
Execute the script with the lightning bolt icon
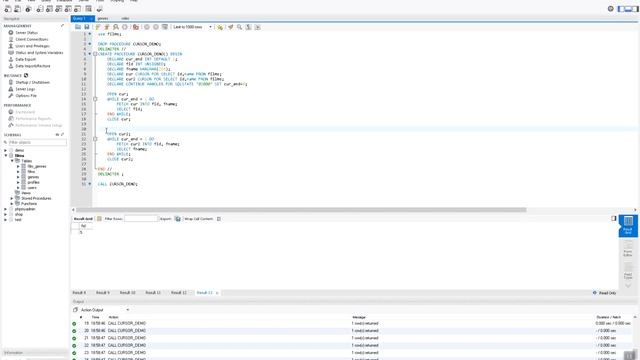pos(98,27)
